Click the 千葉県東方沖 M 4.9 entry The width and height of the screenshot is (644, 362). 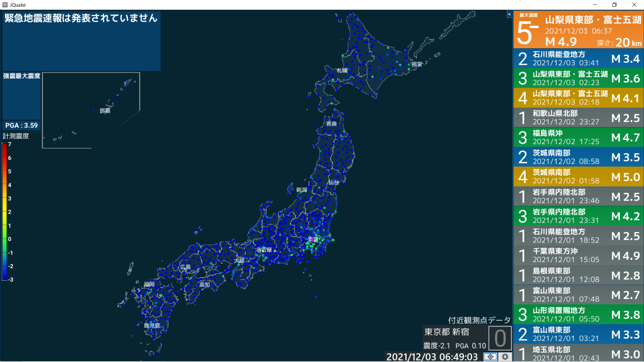pos(578,255)
